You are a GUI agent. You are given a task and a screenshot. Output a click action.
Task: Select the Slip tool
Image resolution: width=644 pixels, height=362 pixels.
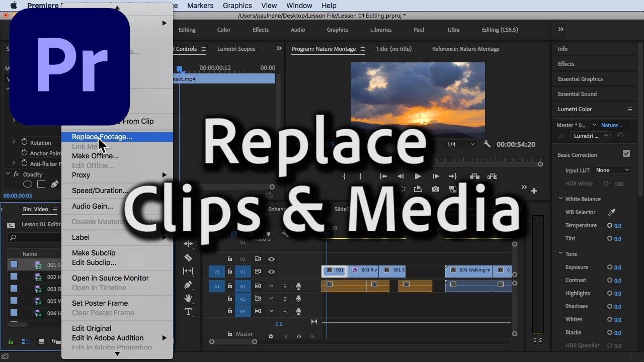click(x=188, y=271)
